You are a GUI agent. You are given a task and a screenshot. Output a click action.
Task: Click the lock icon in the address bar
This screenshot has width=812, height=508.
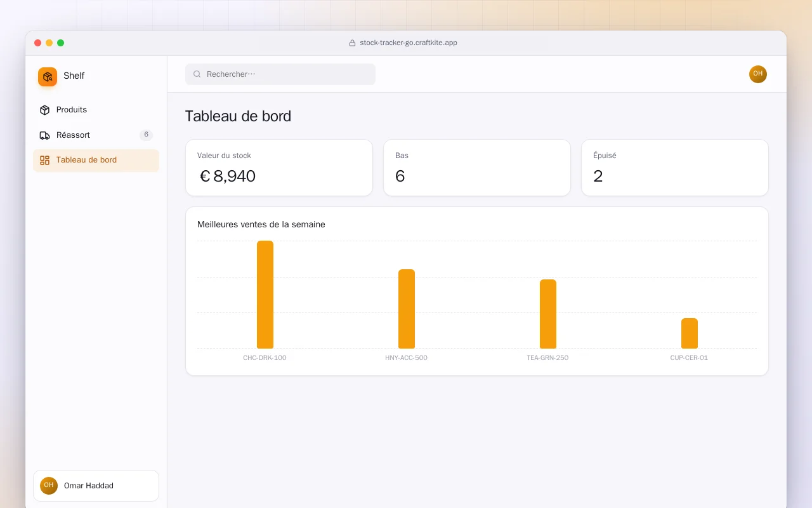(x=352, y=43)
